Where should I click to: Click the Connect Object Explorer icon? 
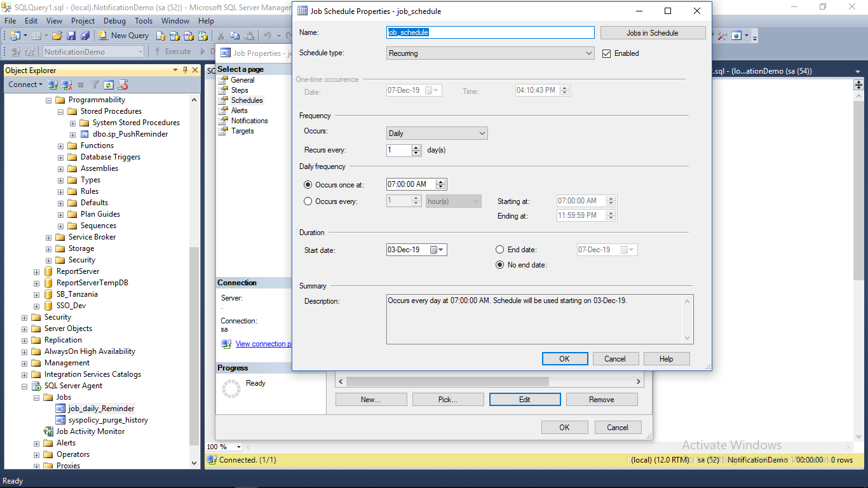coord(53,85)
